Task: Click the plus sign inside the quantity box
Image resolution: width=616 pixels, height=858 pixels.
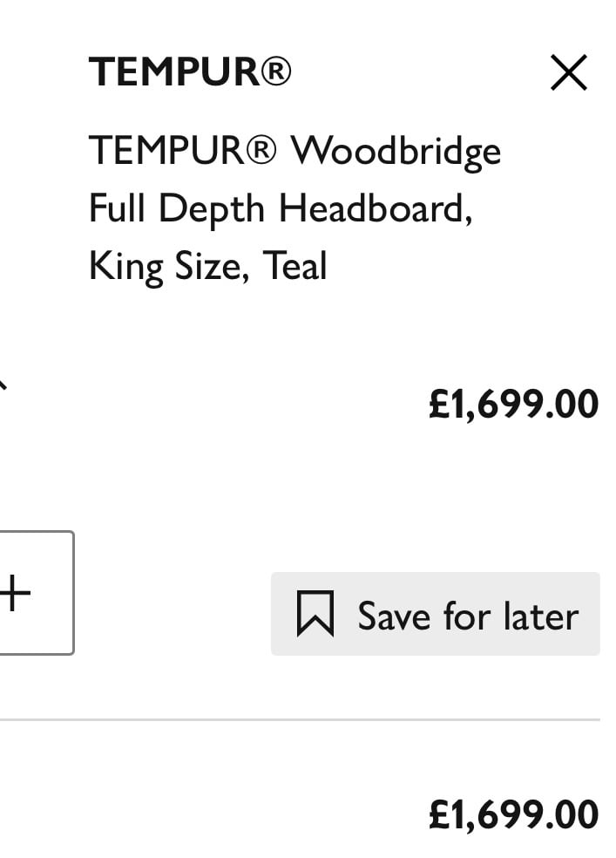Action: click(16, 593)
